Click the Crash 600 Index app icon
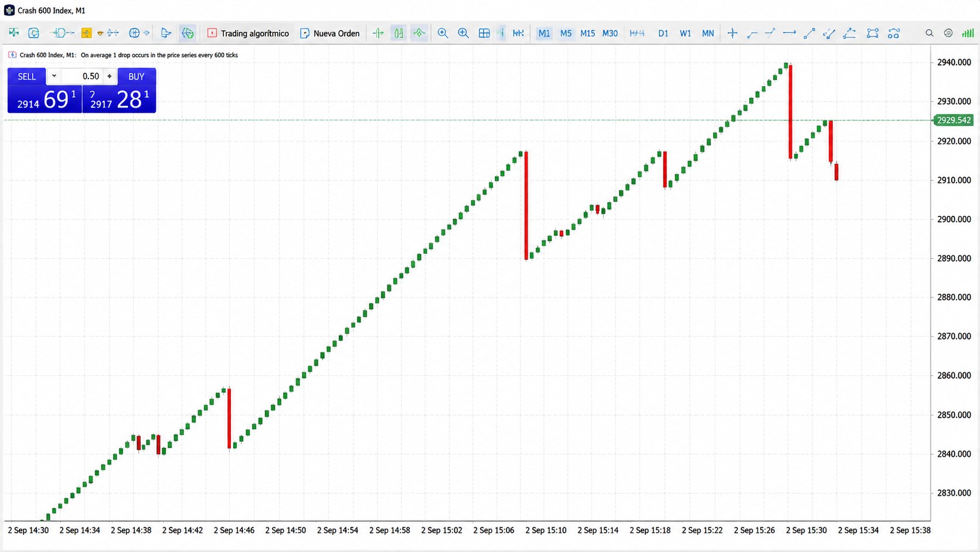This screenshot has height=552, width=980. coord(9,10)
